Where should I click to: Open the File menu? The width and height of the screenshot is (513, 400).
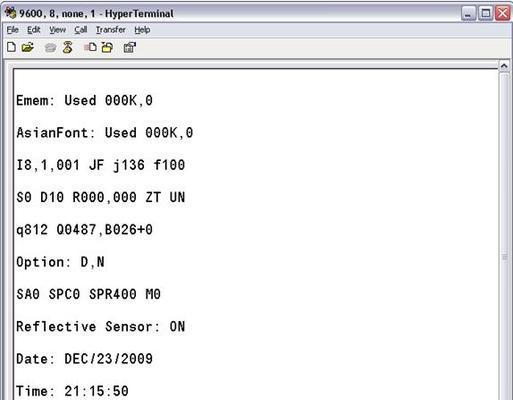[12, 30]
